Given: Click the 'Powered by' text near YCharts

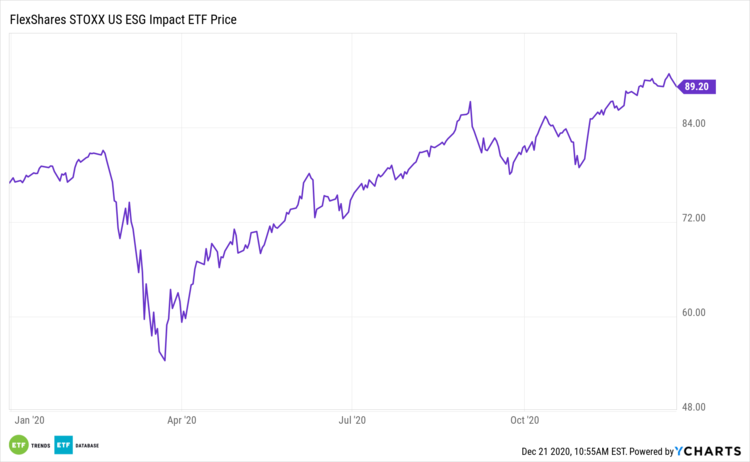Looking at the screenshot, I should [651, 451].
